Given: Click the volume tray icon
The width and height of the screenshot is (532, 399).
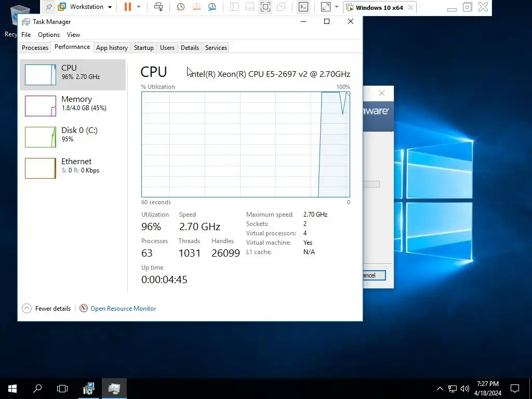Looking at the screenshot, I should (x=465, y=389).
